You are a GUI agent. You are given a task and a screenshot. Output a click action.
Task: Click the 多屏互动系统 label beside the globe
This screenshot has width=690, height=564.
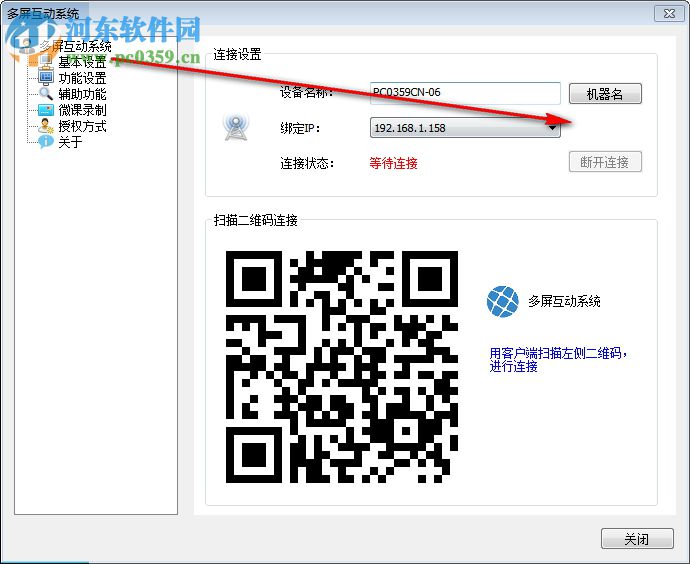click(x=564, y=301)
